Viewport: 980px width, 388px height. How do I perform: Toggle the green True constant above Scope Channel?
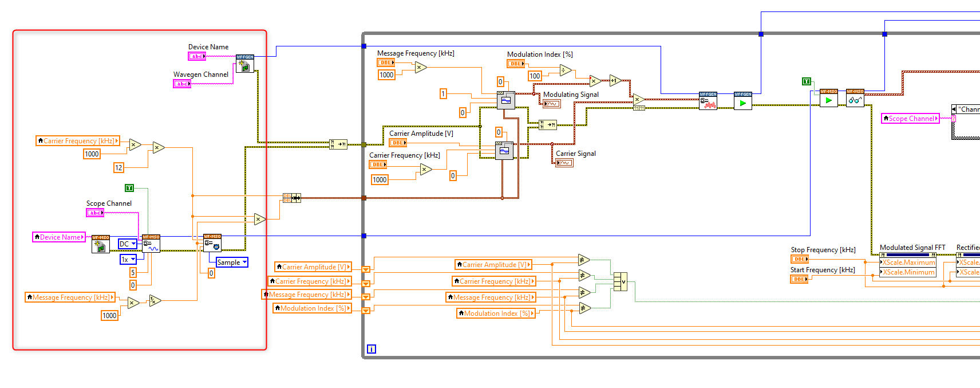(129, 188)
